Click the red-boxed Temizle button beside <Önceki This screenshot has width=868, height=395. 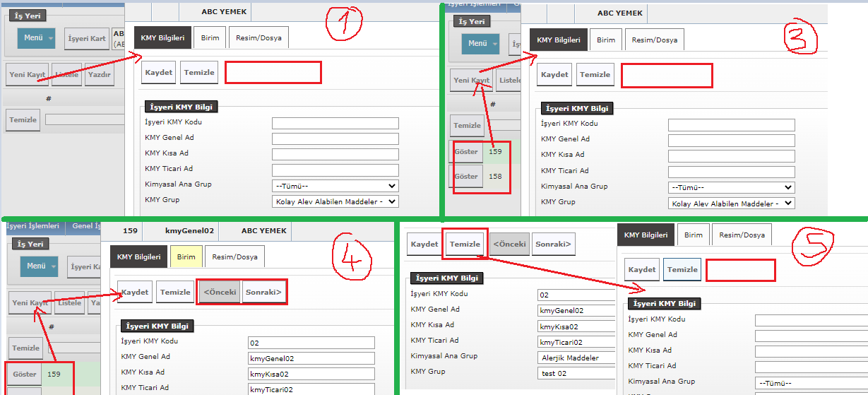pos(465,244)
